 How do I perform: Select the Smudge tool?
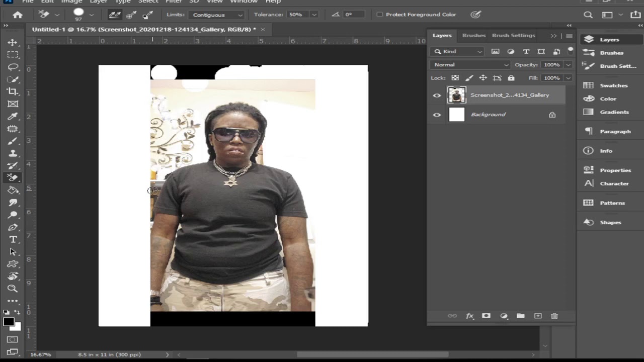(x=13, y=202)
